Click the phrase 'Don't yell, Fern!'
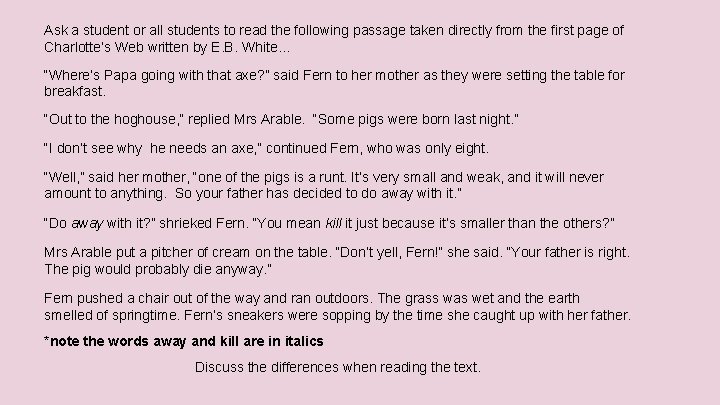Image resolution: width=720 pixels, height=405 pixels. coord(389,253)
